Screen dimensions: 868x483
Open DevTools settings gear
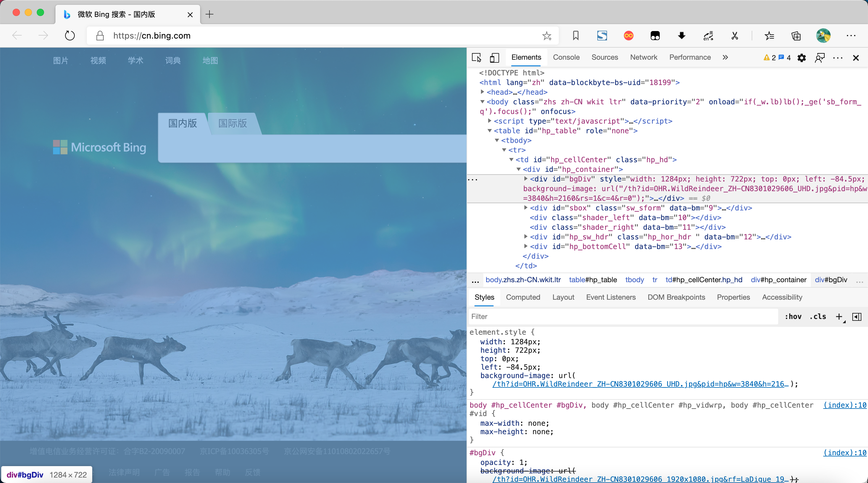802,58
